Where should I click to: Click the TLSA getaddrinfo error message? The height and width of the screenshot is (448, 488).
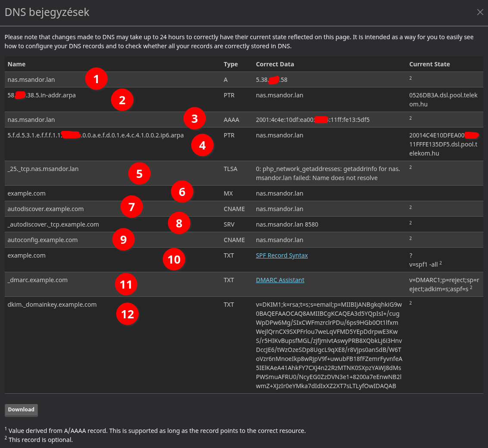pos(328,174)
